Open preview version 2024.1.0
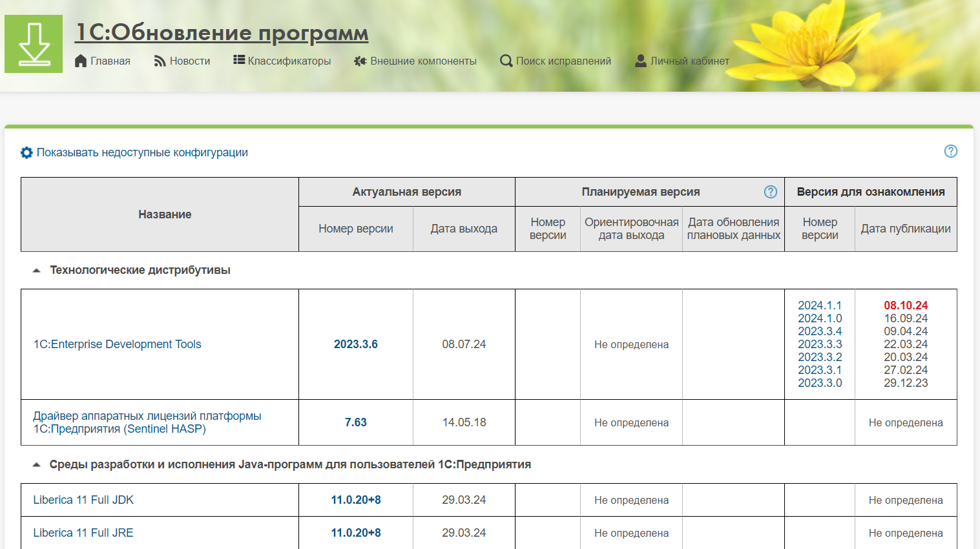This screenshot has width=980, height=549. pos(820,318)
